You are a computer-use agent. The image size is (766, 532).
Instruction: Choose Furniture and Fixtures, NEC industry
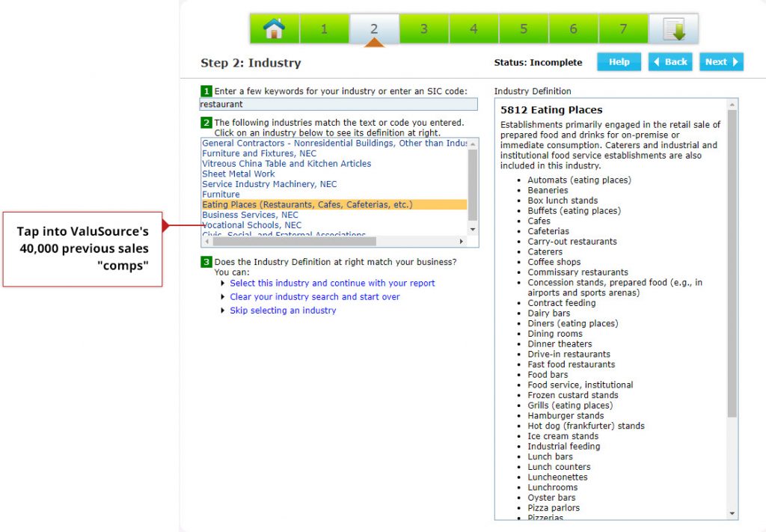[259, 153]
